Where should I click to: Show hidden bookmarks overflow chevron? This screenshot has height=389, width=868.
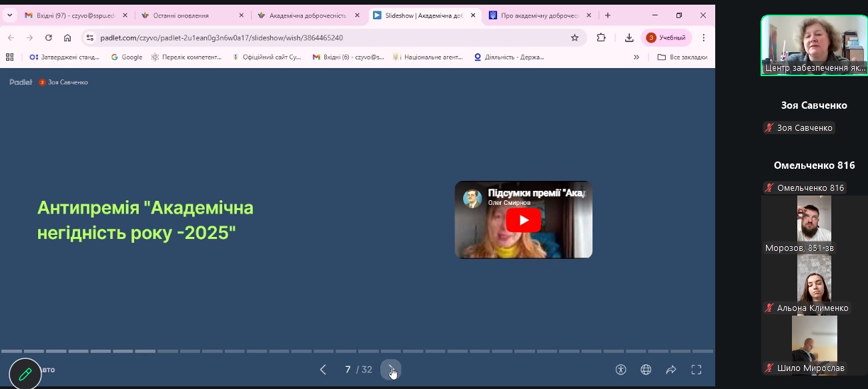coord(636,57)
